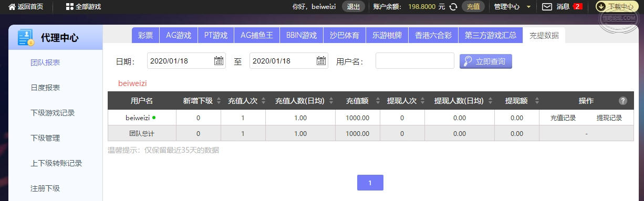
Task: Switch to the 乐游棋牌 tab
Action: pos(387,35)
